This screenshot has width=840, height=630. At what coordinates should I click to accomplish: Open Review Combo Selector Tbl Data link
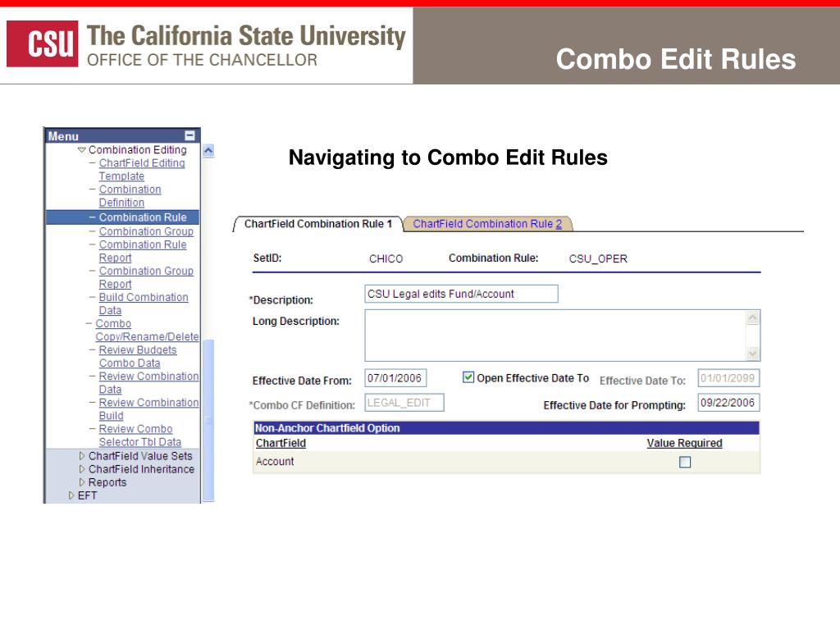[x=139, y=435]
